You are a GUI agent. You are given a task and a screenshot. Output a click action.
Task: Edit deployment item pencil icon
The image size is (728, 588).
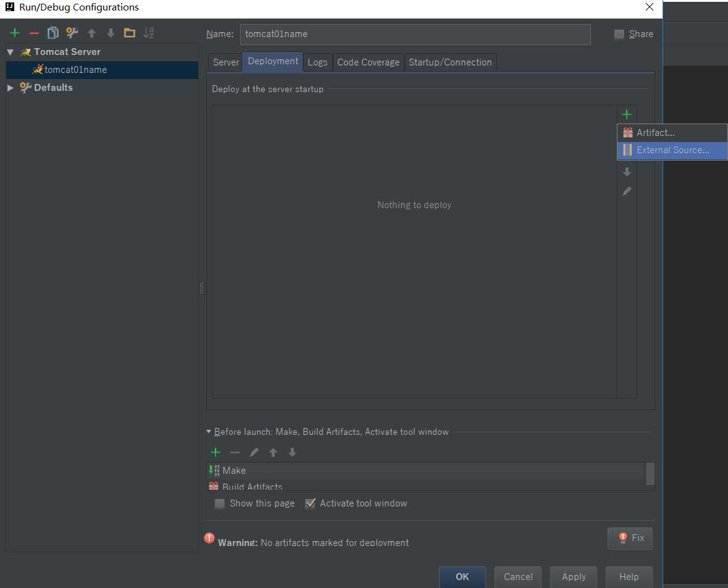coord(627,191)
